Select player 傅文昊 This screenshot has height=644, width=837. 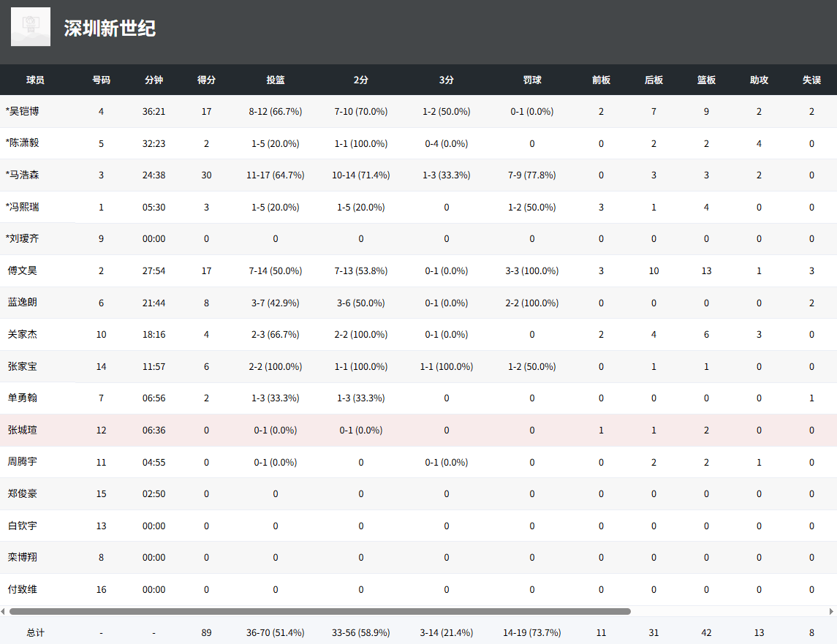pos(23,270)
